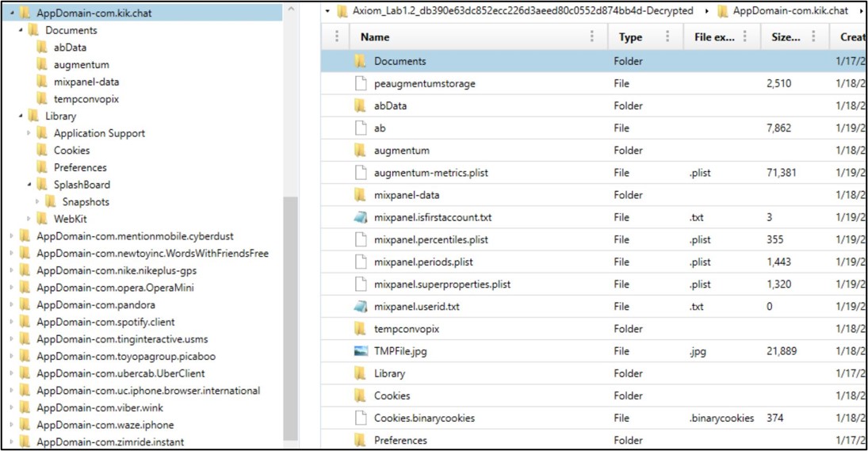The image size is (868, 451).
Task: Expand the AppDomain-com.pandora tree node
Action: click(x=12, y=304)
